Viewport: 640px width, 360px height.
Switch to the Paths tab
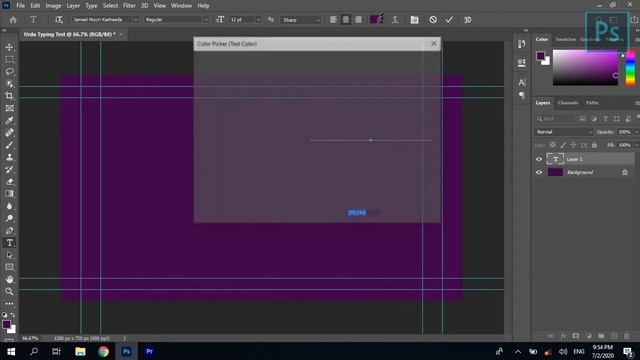pyautogui.click(x=592, y=103)
